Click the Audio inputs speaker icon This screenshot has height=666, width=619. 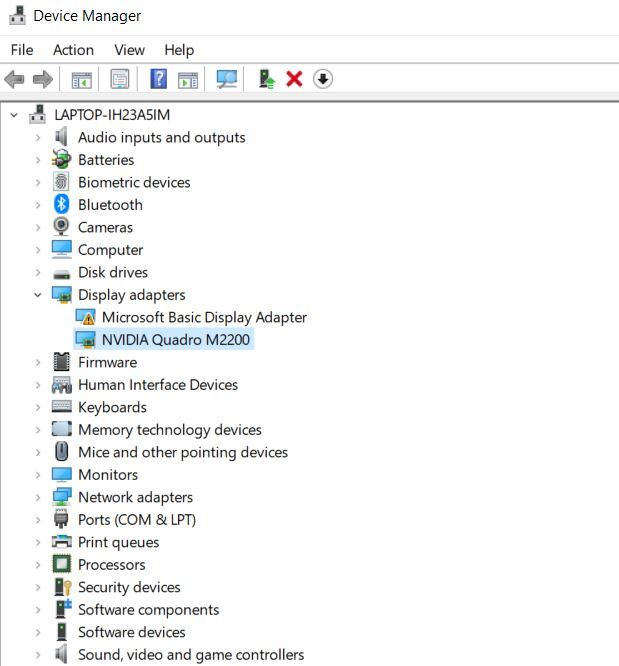(x=62, y=137)
